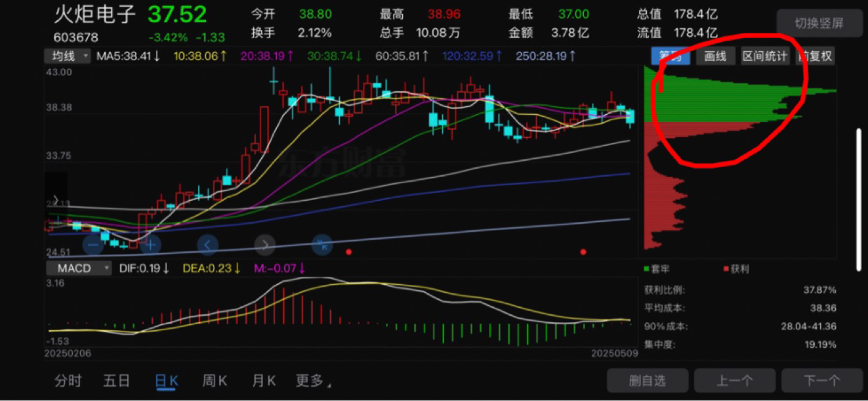
Task: Switch to the 分时 tab
Action: 68,381
